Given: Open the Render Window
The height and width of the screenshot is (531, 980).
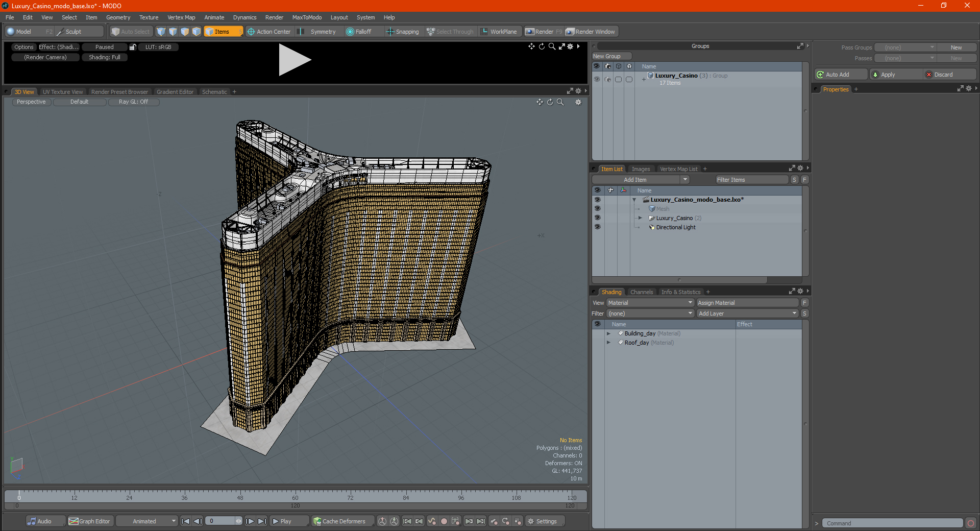Looking at the screenshot, I should tap(591, 32).
